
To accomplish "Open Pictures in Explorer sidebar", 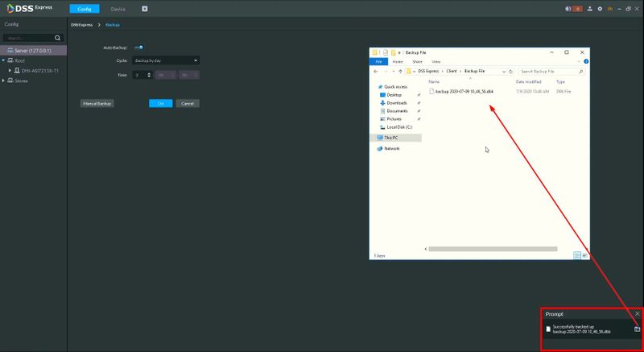I will (x=394, y=118).
